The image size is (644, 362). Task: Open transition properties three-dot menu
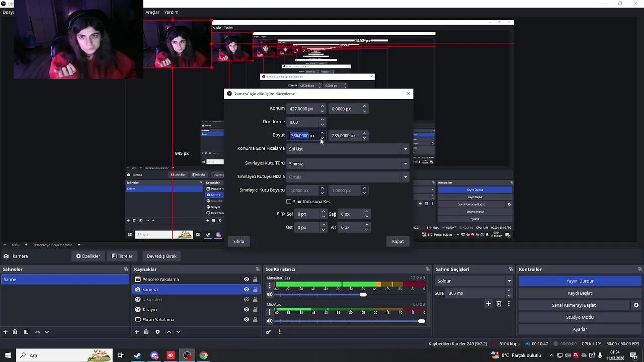click(x=509, y=304)
